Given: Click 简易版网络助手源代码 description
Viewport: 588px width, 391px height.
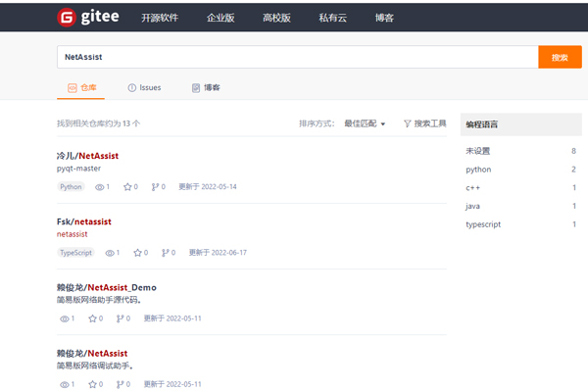Looking at the screenshot, I should point(99,300).
